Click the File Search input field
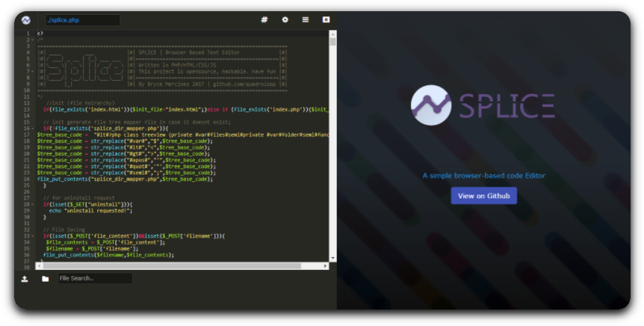Image resolution: width=644 pixels, height=326 pixels. tap(95, 278)
